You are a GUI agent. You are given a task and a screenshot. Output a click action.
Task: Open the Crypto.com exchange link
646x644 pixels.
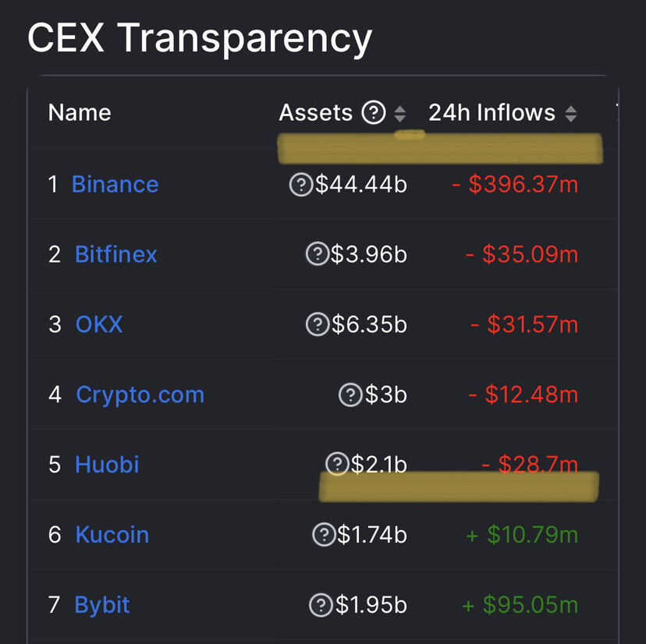[x=140, y=395]
